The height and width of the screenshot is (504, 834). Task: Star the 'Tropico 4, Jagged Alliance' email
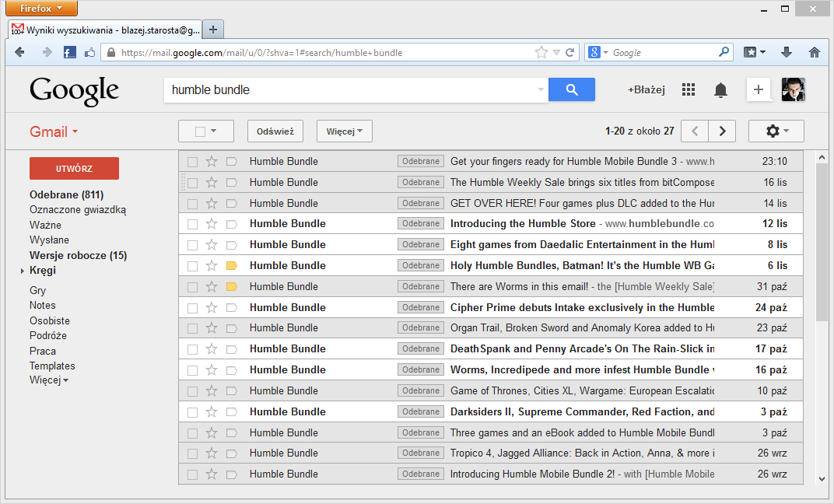pyautogui.click(x=212, y=453)
